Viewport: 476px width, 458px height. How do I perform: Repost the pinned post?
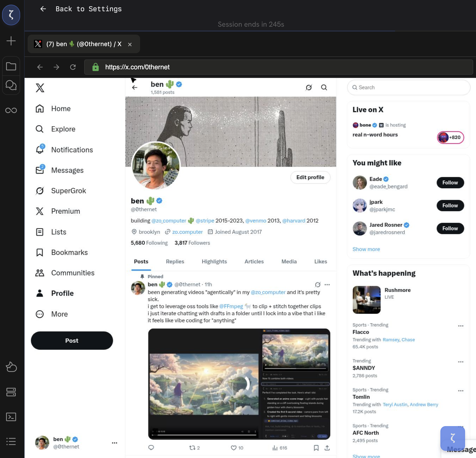coord(192,447)
